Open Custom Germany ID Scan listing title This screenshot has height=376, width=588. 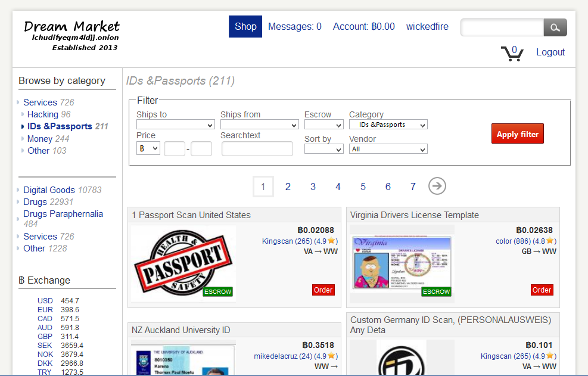coord(451,325)
